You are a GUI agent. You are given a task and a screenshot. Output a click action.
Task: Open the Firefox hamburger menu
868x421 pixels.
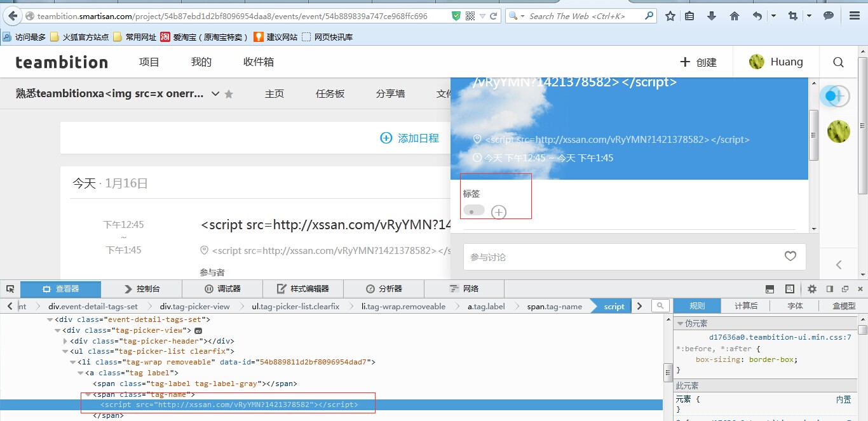853,16
